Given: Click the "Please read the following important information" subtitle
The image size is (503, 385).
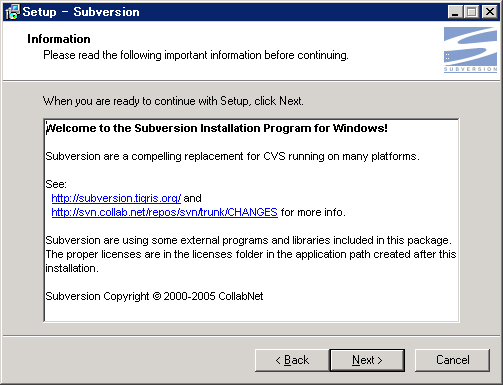Looking at the screenshot, I should pyautogui.click(x=196, y=55).
